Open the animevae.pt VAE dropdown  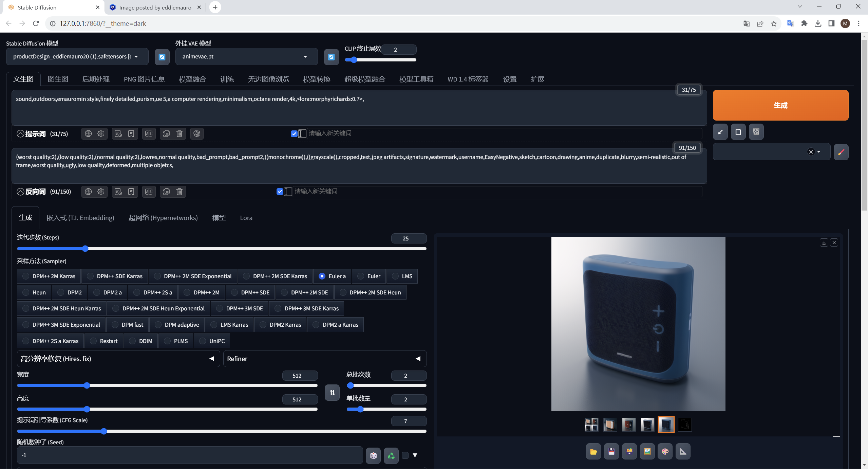(247, 57)
